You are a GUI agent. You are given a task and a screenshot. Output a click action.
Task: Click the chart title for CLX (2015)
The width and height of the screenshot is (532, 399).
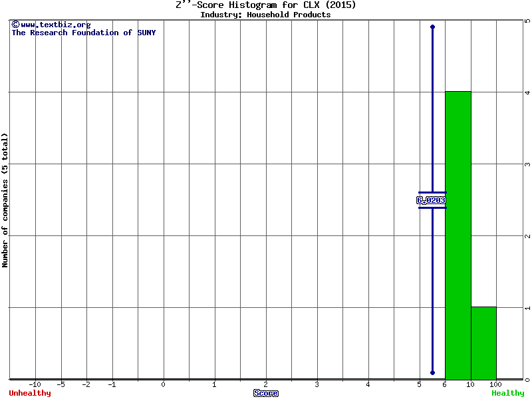pyautogui.click(x=265, y=5)
